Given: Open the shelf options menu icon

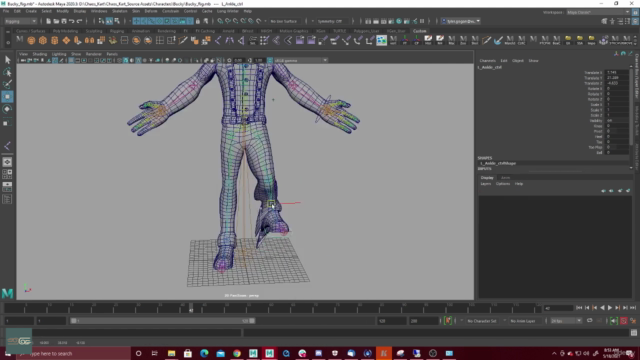Looking at the screenshot, I should click(8, 42).
